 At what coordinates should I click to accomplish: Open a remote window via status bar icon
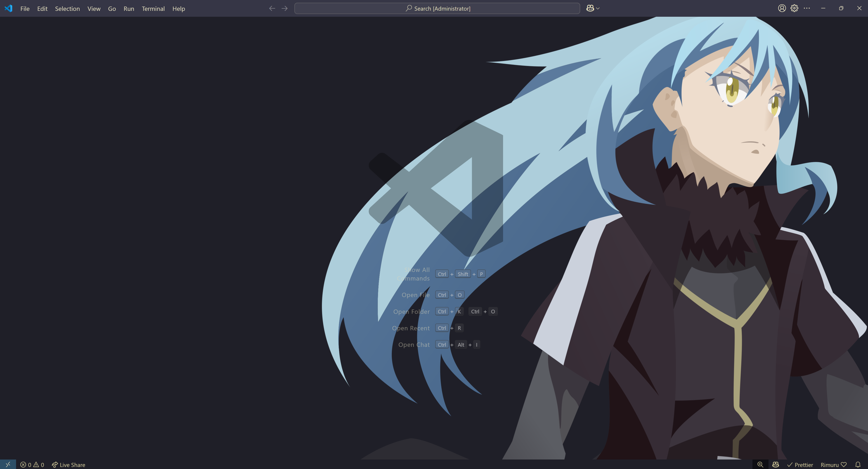point(8,464)
